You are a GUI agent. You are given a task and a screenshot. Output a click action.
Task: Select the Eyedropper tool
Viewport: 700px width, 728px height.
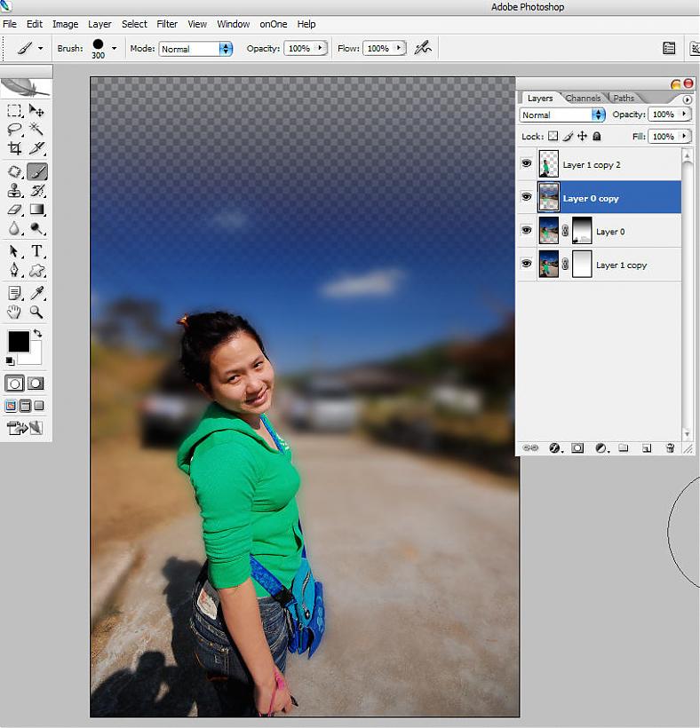click(36, 293)
